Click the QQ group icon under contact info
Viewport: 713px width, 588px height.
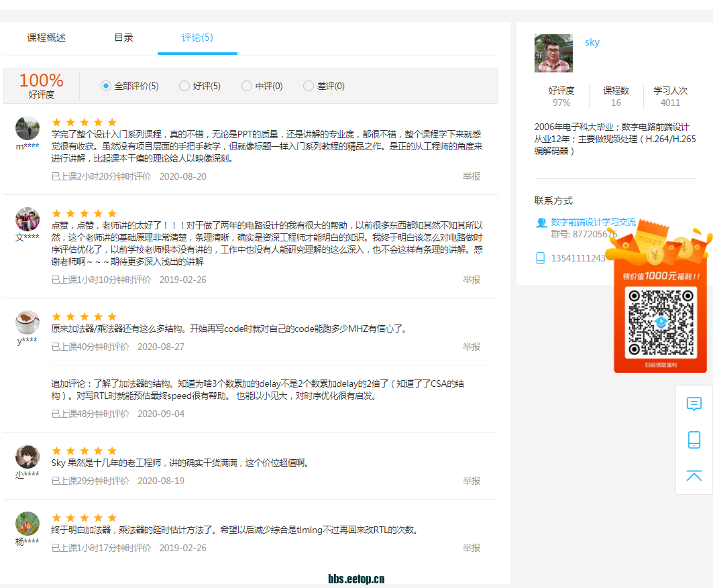(x=541, y=223)
